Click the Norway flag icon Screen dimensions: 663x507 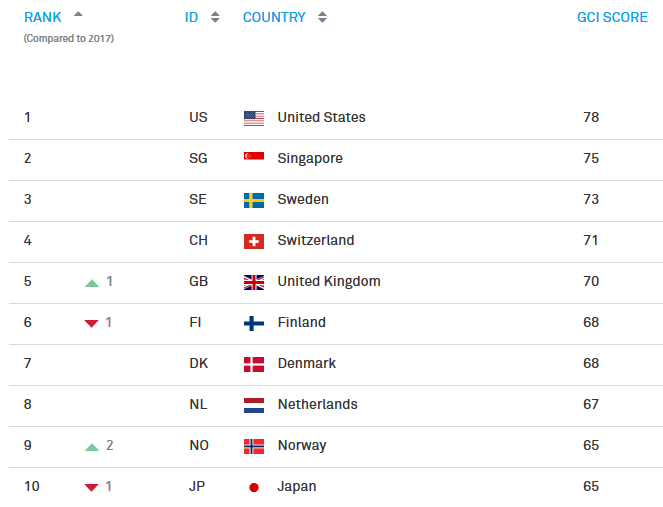(254, 446)
